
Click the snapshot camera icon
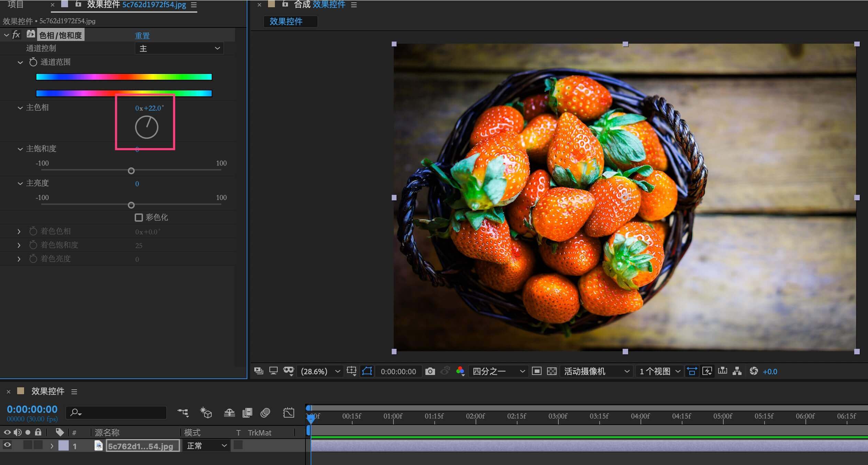point(430,371)
